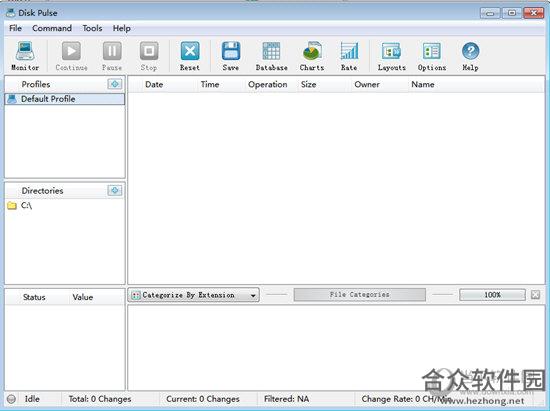
Task: Click the Directories panel add icon
Action: (x=115, y=190)
